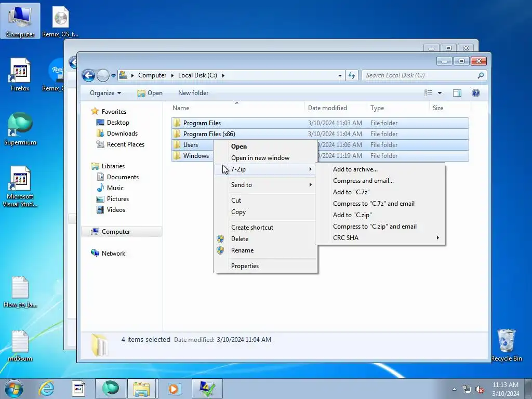The height and width of the screenshot is (399, 532).
Task: Select Compress to "C.7z" and email
Action: [380, 204]
